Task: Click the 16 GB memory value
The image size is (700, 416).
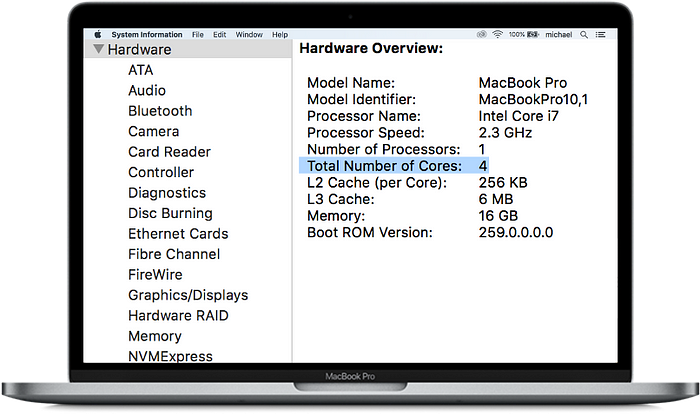Action: 498,216
